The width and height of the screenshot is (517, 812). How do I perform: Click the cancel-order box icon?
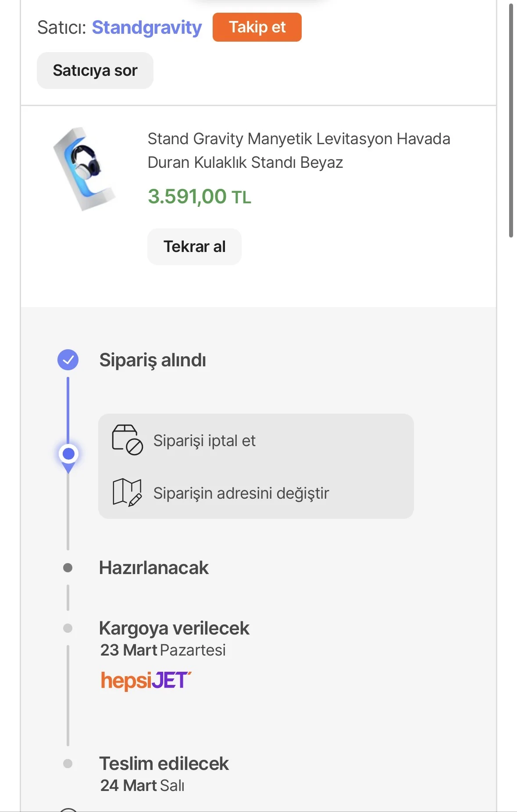click(x=127, y=440)
